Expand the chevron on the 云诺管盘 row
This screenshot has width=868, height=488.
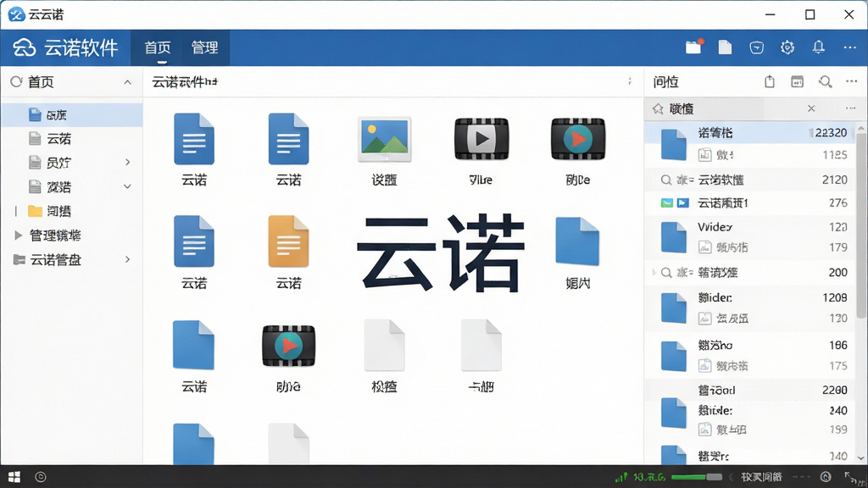(127, 259)
